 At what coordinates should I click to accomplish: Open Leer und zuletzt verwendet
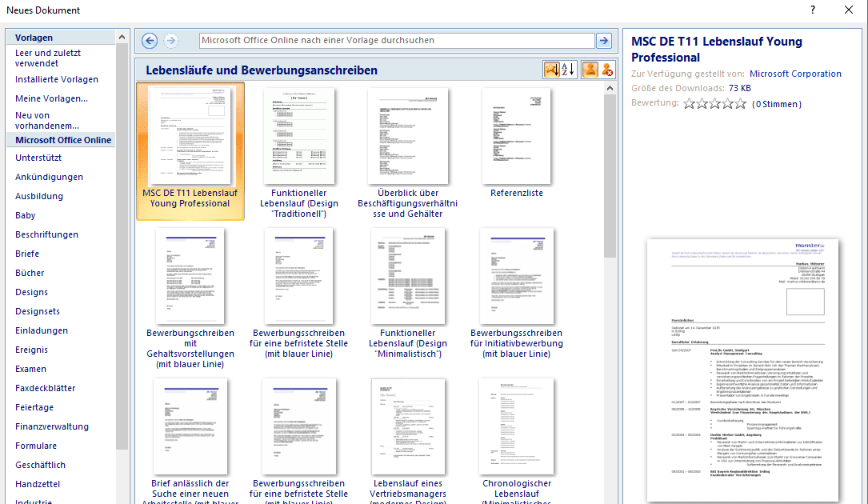[48, 58]
